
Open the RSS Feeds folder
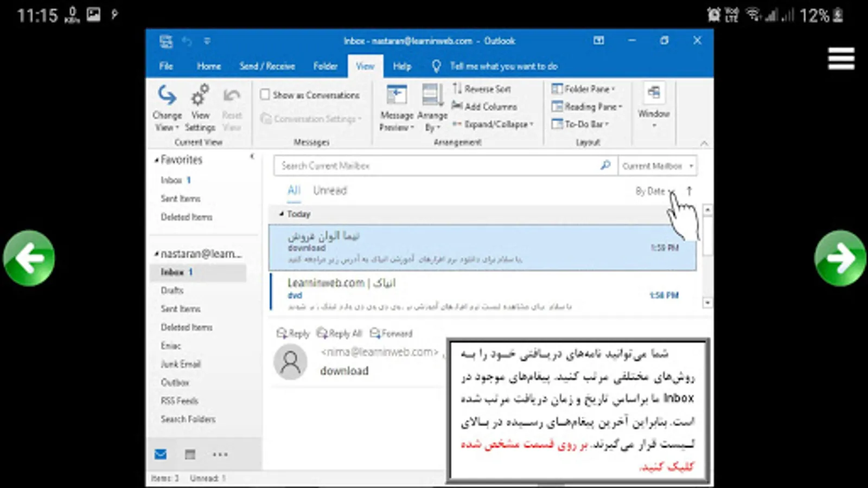[x=180, y=401]
